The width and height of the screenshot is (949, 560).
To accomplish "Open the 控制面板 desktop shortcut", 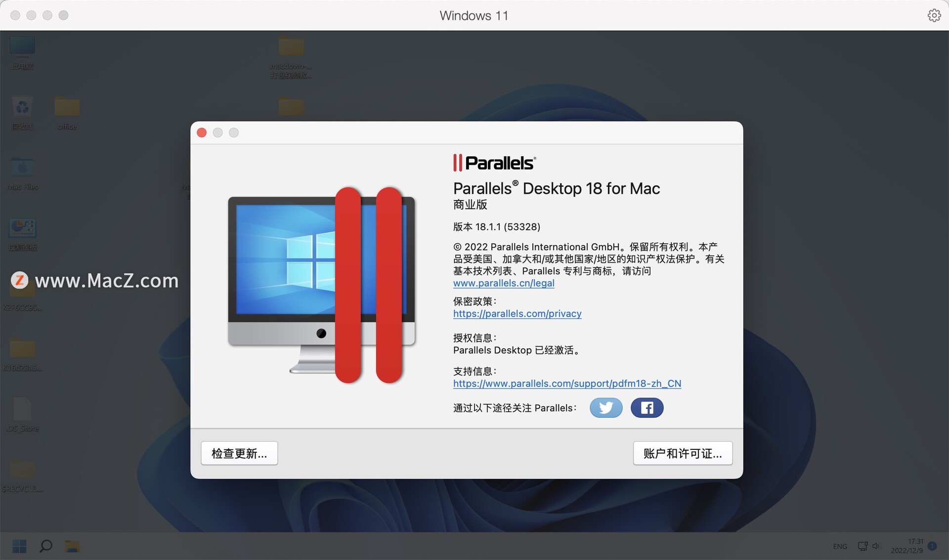I will coord(22,230).
